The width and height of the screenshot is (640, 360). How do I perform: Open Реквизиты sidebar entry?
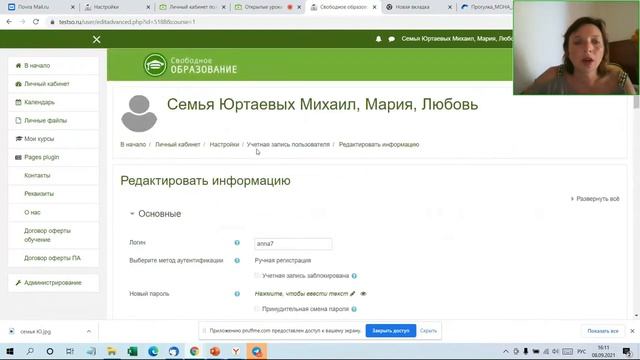pyautogui.click(x=53, y=194)
